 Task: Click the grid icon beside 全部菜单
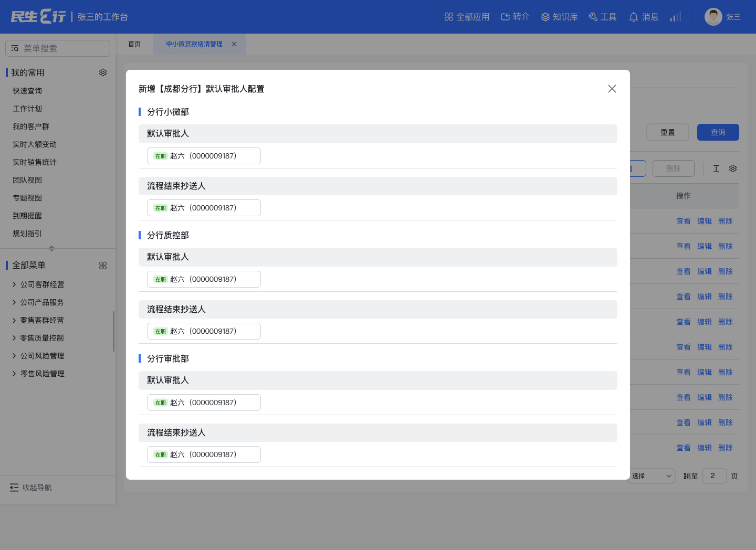pos(103,266)
